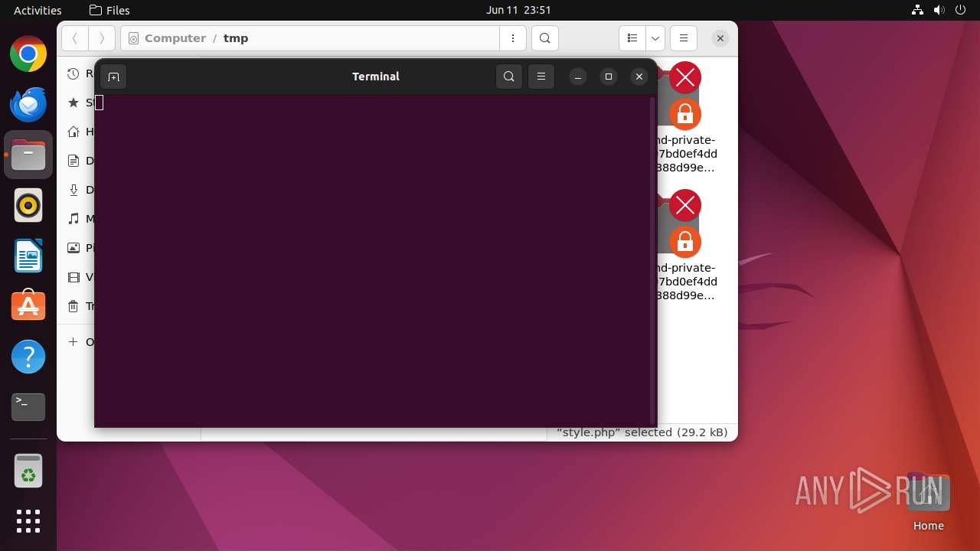Focus the Terminal text area

pos(372,260)
